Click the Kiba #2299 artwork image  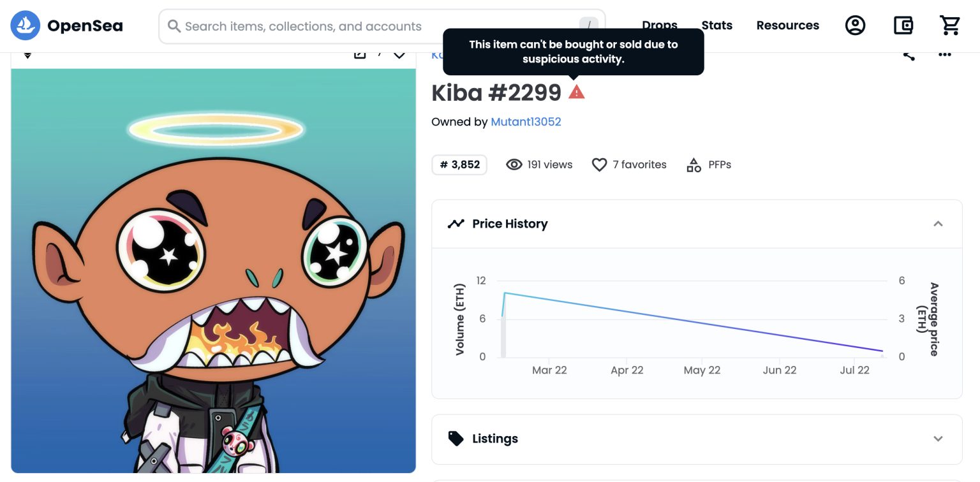(213, 271)
